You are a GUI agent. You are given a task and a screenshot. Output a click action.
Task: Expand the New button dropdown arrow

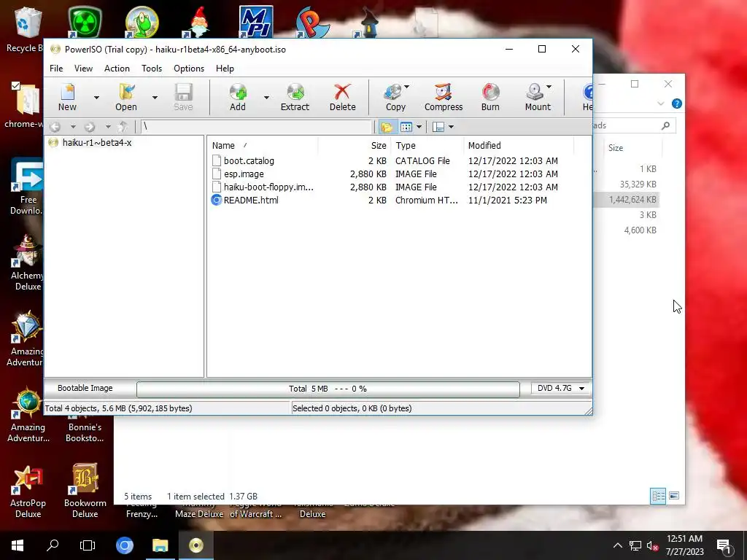click(96, 97)
